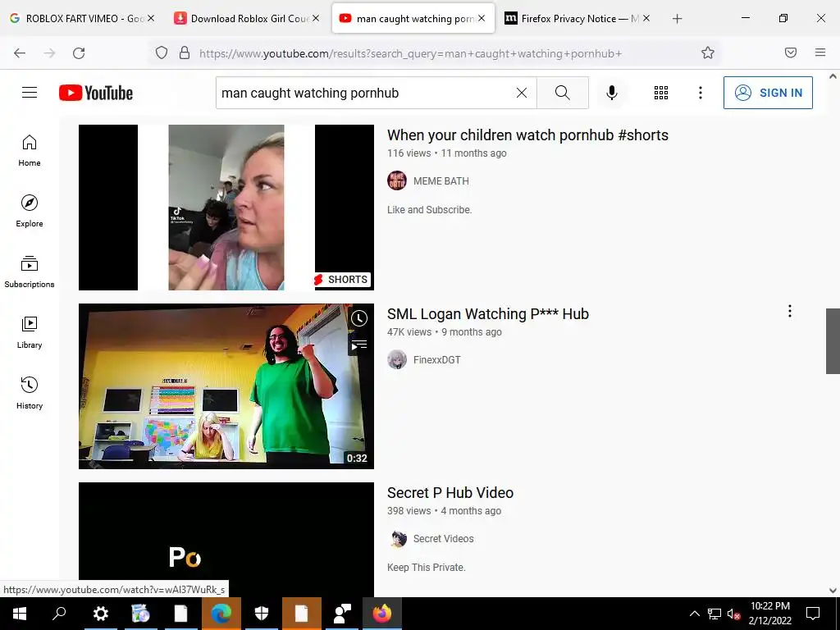Show hidden system tray icons
The width and height of the screenshot is (840, 630).
coord(694,614)
